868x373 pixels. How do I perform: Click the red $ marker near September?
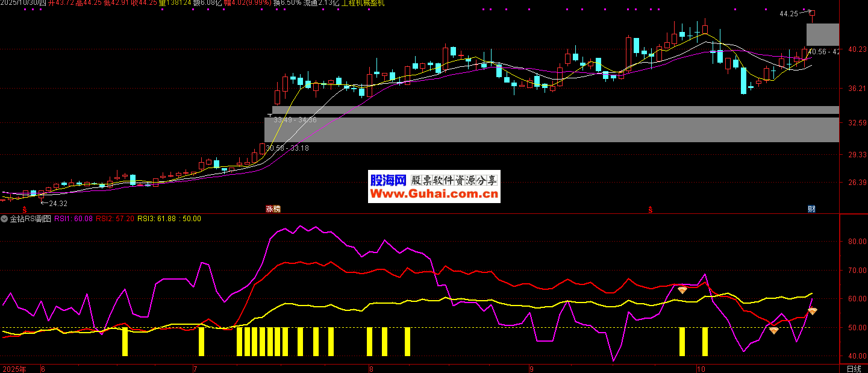coord(651,210)
